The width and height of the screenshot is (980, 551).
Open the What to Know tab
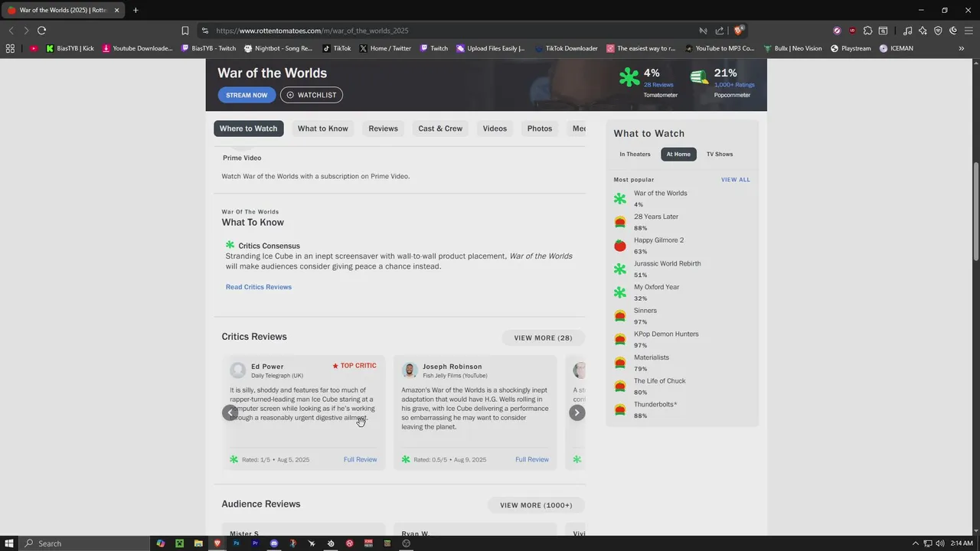coord(323,129)
